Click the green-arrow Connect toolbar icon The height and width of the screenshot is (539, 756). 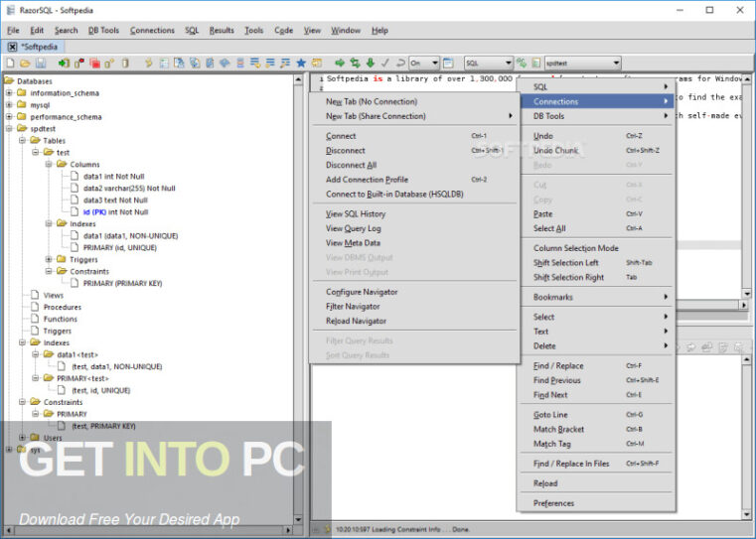(x=64, y=64)
